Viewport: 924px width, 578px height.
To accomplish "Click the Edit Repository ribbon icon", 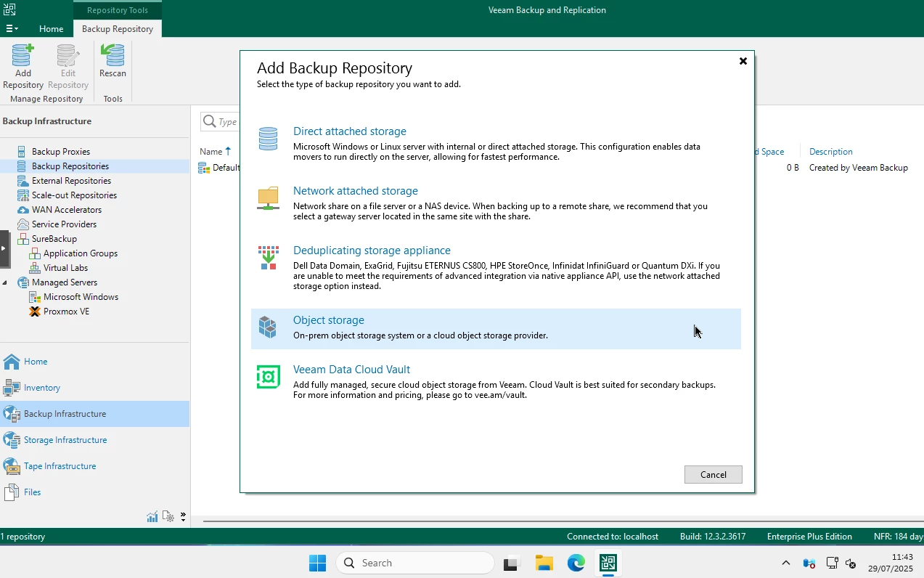I will [68, 56].
